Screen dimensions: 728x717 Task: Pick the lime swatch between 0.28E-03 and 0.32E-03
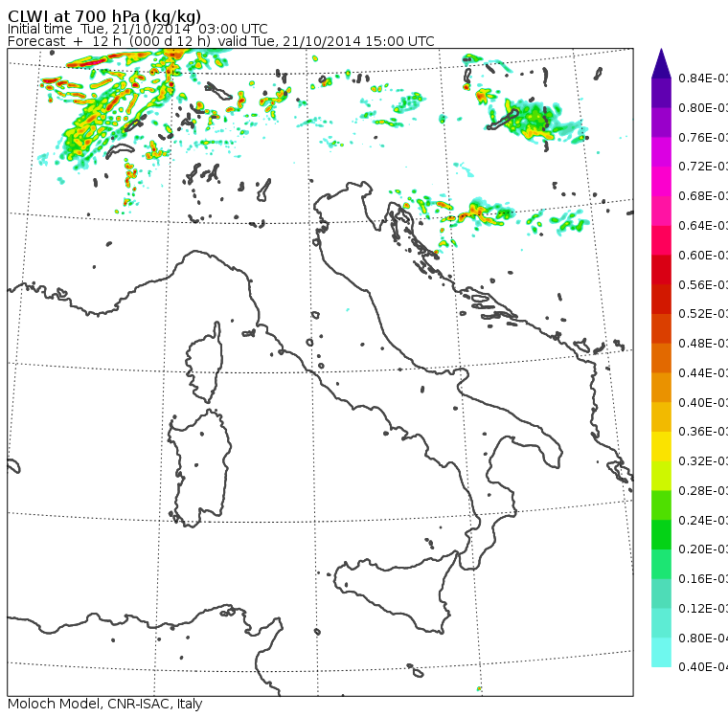tap(661, 476)
